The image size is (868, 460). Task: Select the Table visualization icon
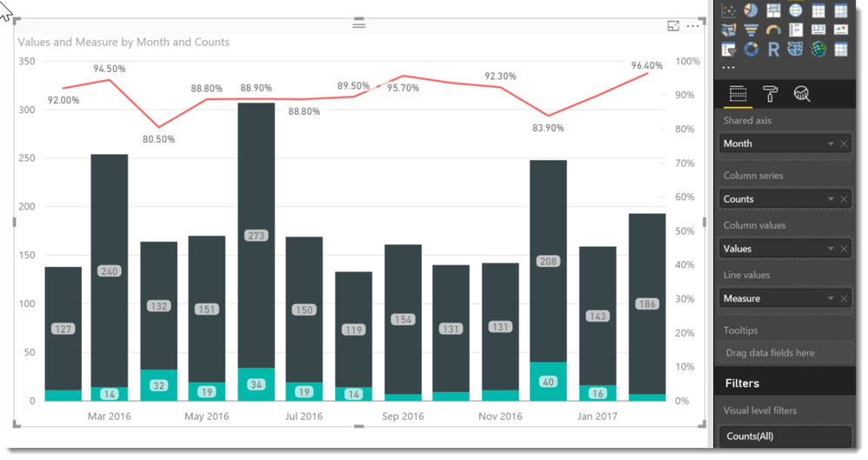tap(818, 10)
